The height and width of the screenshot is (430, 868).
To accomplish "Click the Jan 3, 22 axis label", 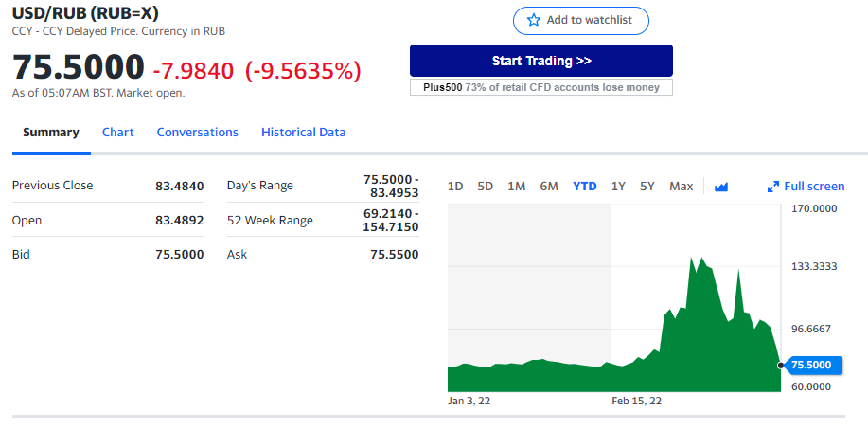I will (469, 402).
